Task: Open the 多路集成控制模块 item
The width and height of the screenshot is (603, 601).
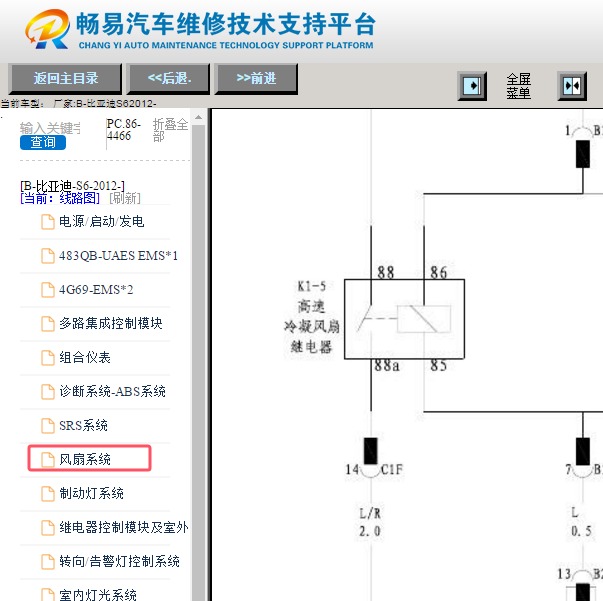Action: [111, 323]
